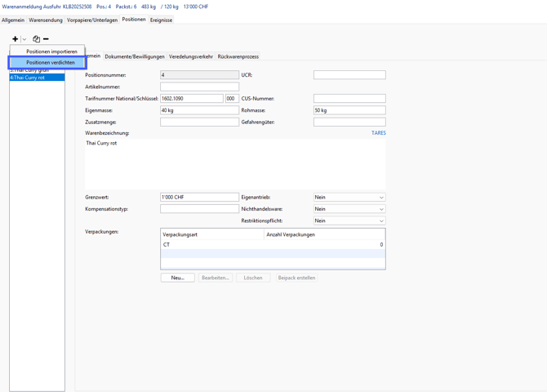Click the 'Beipack erstellen' button
This screenshot has width=547, height=392.
pos(296,278)
